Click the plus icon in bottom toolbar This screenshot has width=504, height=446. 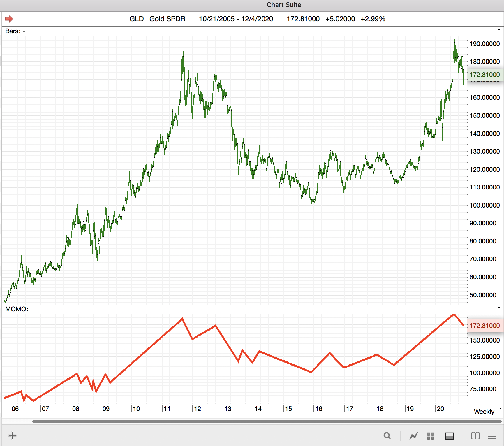[12, 436]
